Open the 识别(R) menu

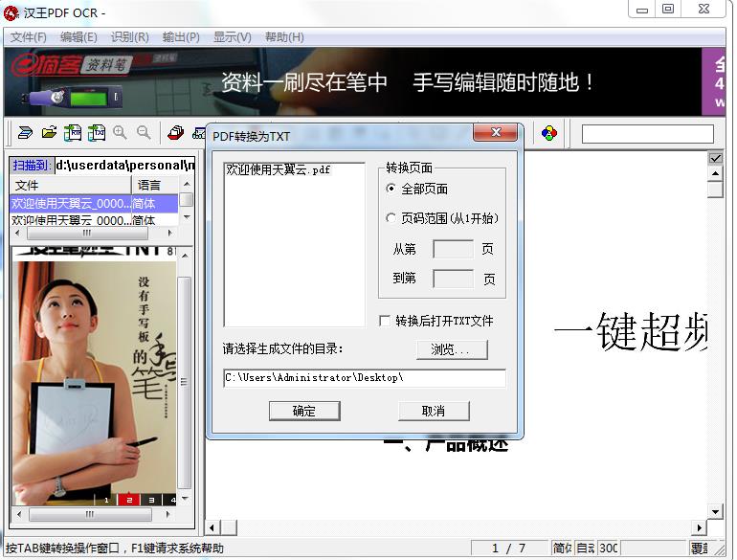(x=130, y=37)
